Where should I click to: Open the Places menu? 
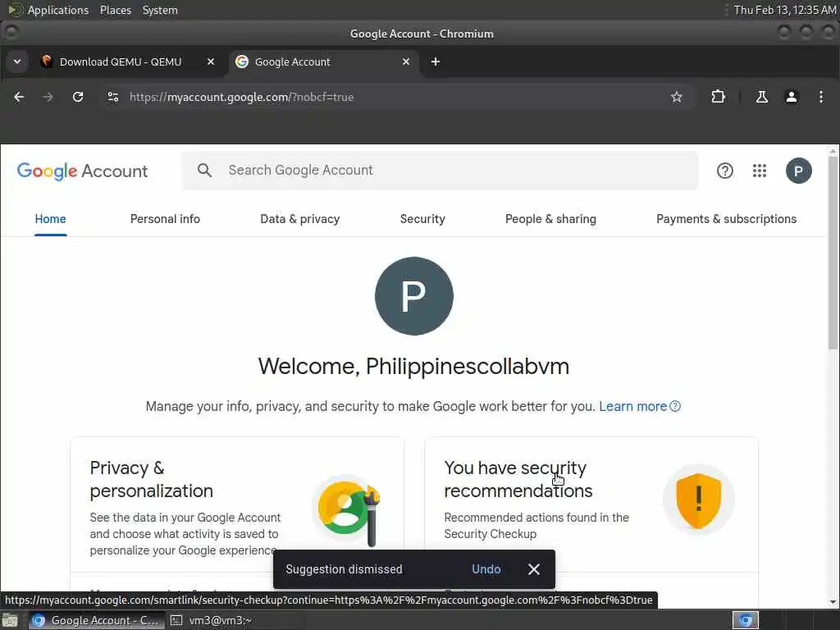(x=116, y=10)
